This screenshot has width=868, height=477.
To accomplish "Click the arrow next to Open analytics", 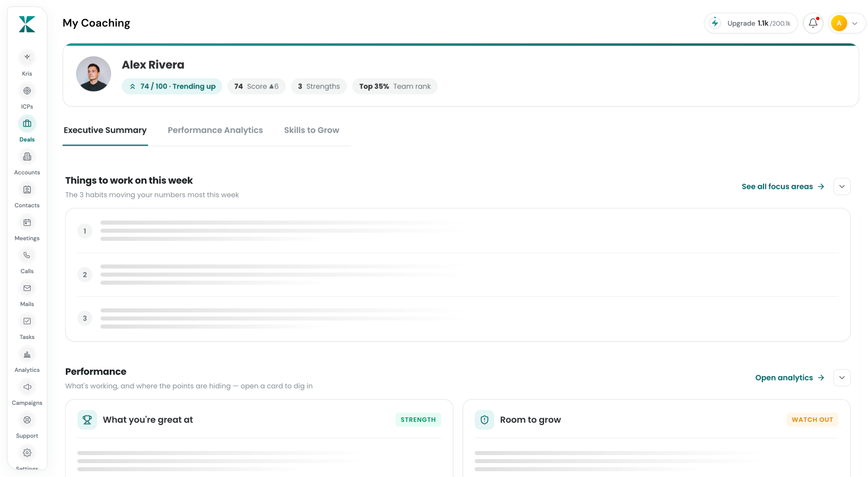I will (821, 378).
